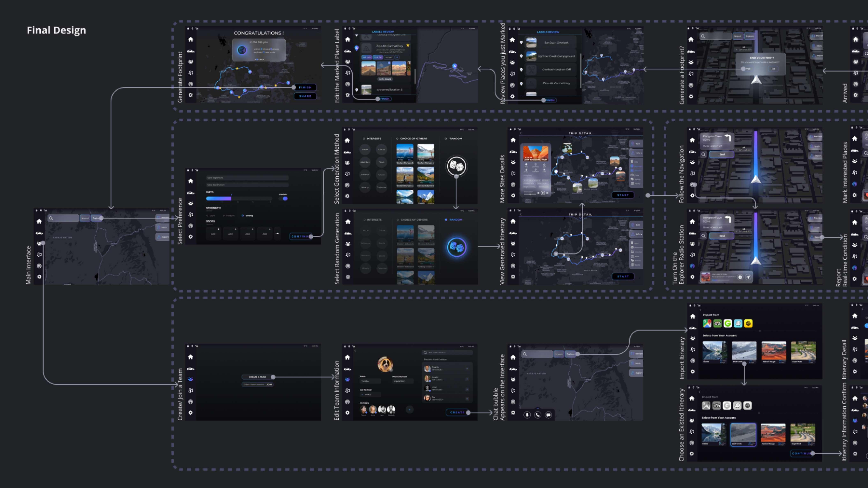Click the team icon in the Main Interface sidebar

pos(39,244)
